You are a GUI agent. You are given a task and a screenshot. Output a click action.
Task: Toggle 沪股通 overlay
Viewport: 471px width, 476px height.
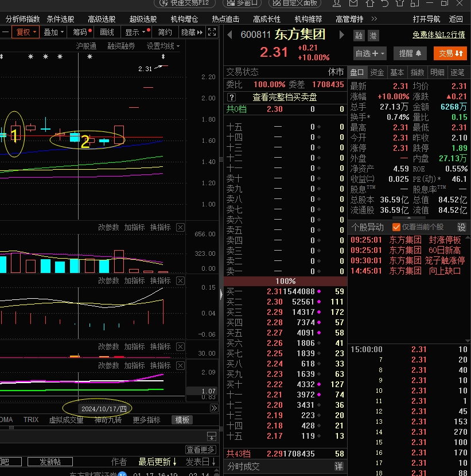click(x=86, y=46)
